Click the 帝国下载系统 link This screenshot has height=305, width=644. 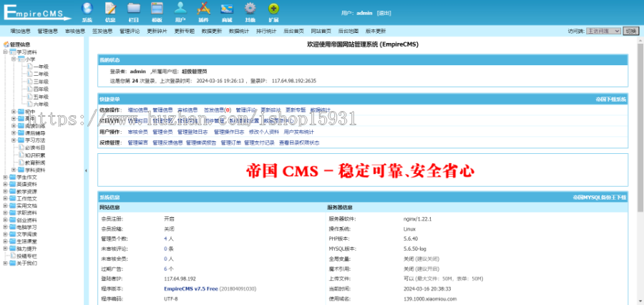click(611, 100)
